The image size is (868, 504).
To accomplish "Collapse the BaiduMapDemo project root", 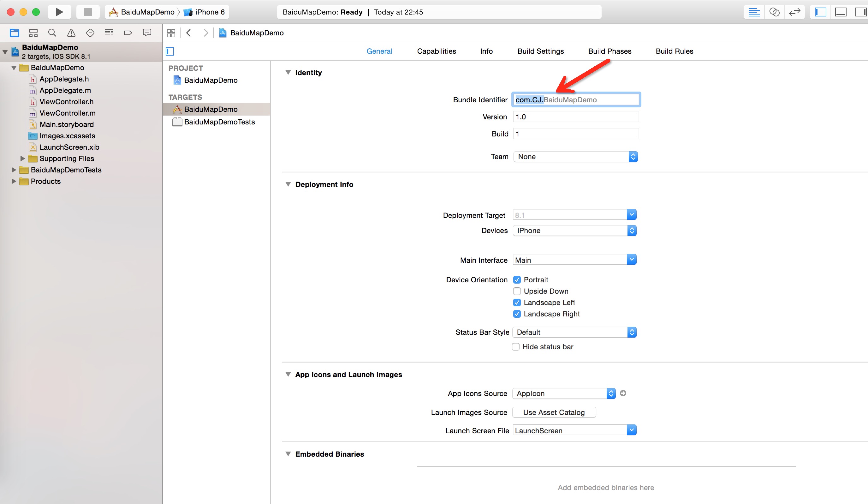I will [5, 52].
